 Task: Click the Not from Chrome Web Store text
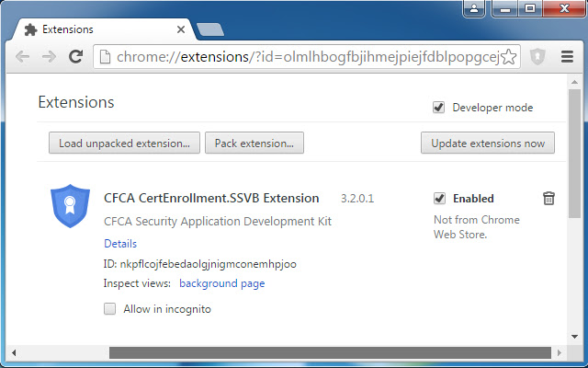tap(477, 227)
